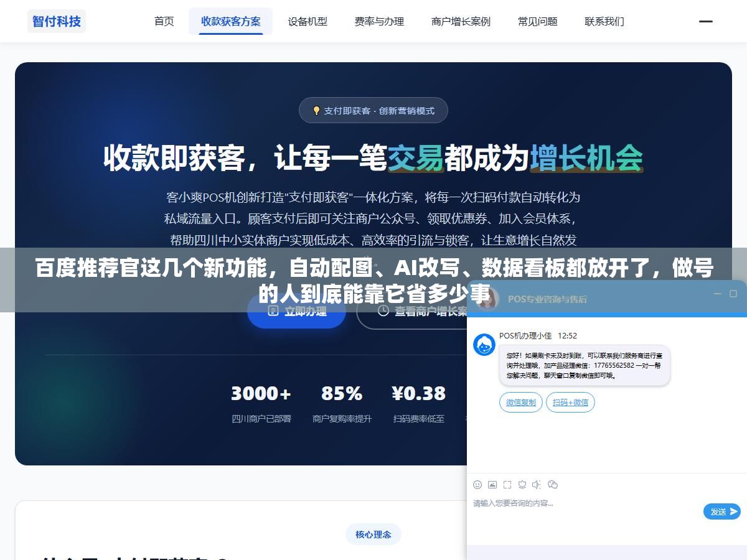Go to 设备机型 in the navigation bar
The image size is (747, 560).
(x=308, y=21)
